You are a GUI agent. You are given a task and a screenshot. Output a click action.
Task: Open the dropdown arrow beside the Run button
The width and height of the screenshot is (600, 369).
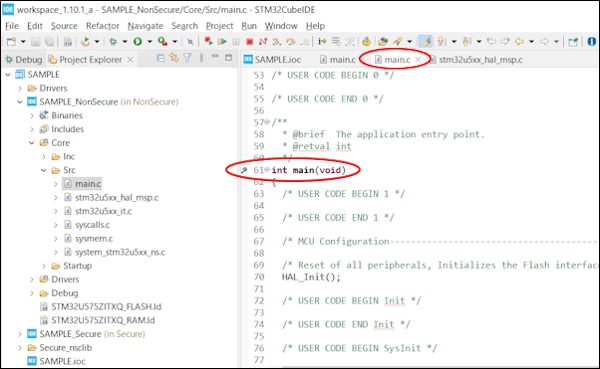[150, 41]
